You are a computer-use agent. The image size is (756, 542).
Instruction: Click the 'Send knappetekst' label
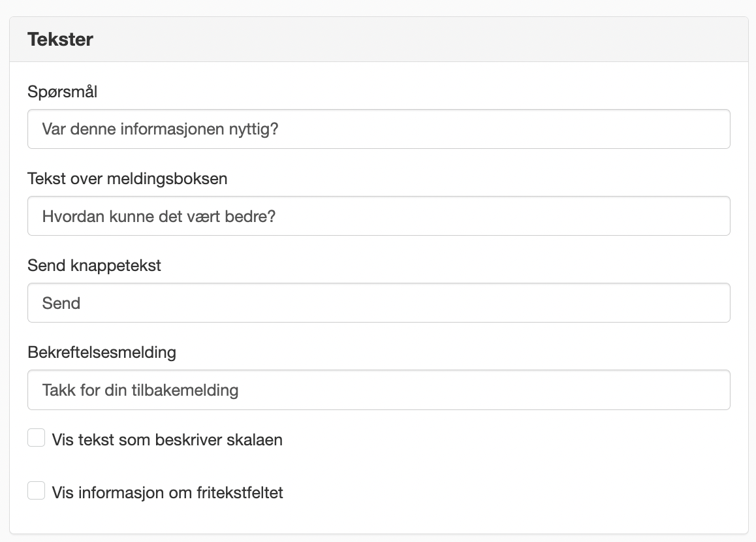pos(94,266)
